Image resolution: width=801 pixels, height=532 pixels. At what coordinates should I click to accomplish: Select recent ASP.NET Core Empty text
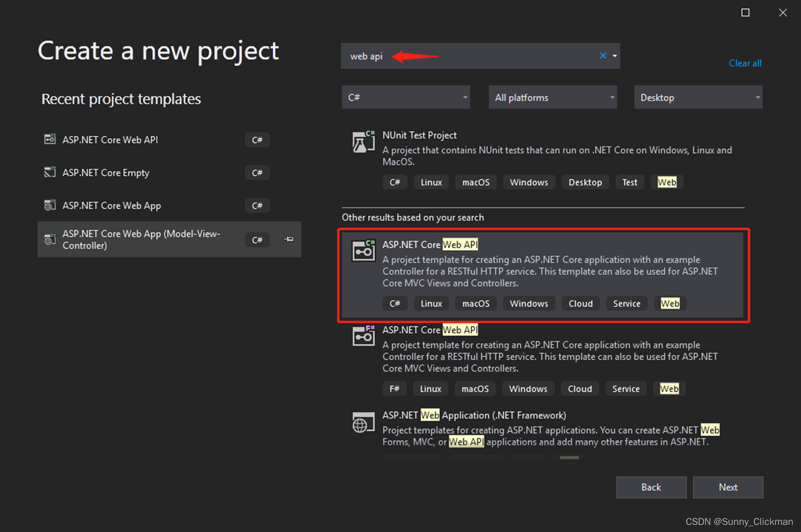click(x=106, y=173)
